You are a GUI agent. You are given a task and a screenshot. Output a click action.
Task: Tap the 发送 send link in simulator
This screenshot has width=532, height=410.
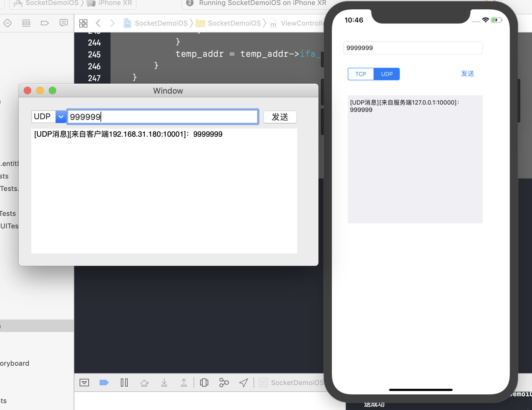click(x=467, y=74)
